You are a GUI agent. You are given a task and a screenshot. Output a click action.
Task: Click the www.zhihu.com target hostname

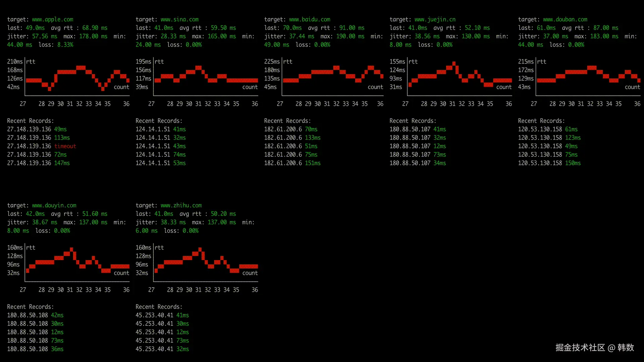[181, 205]
